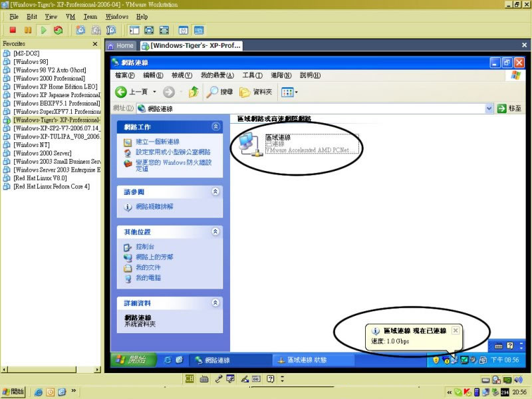The width and height of the screenshot is (532, 399).
Task: Open the VMware Team menu
Action: [90, 17]
